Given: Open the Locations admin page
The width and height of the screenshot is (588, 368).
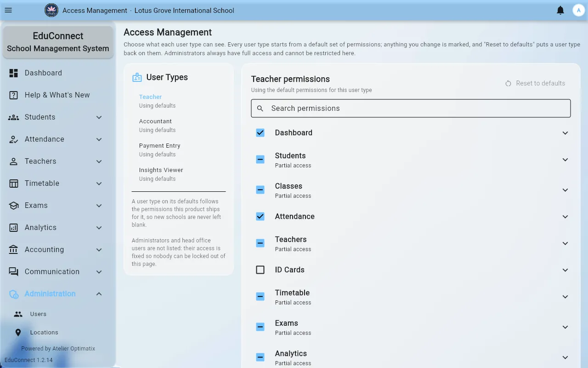Looking at the screenshot, I should [x=58, y=333].
